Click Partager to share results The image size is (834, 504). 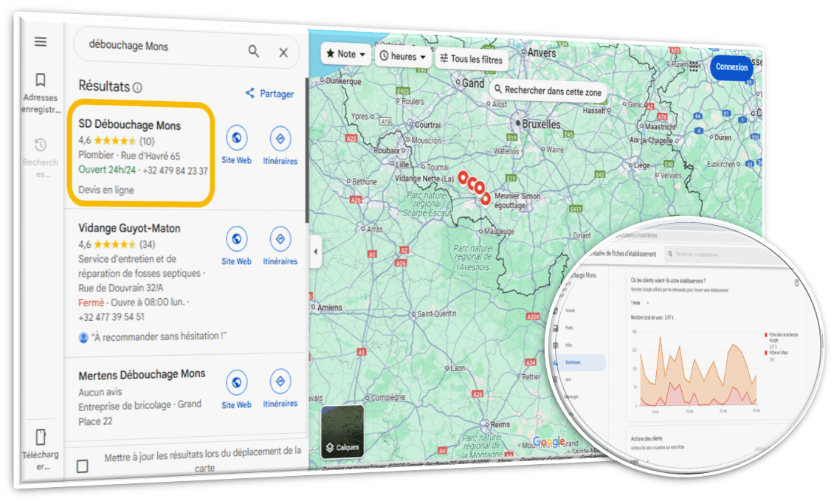tap(269, 94)
